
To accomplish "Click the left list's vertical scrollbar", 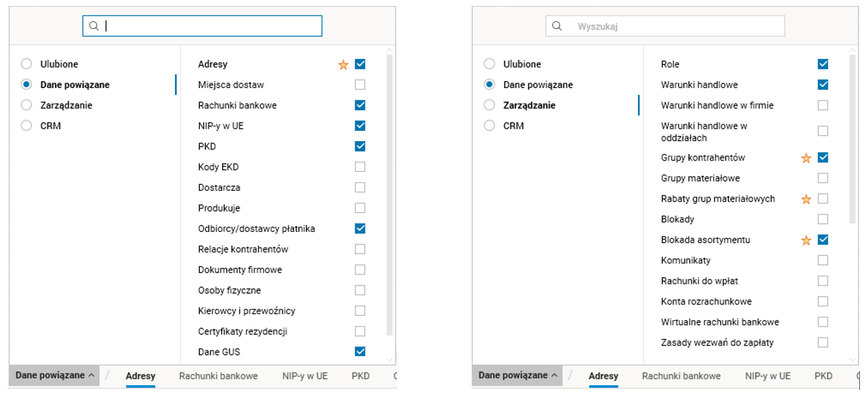I will coord(390,195).
